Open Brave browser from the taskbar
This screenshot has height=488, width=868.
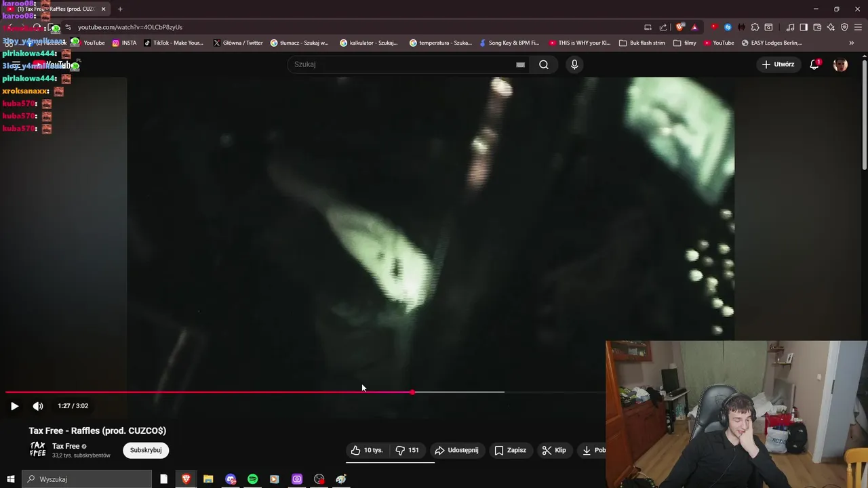186,479
